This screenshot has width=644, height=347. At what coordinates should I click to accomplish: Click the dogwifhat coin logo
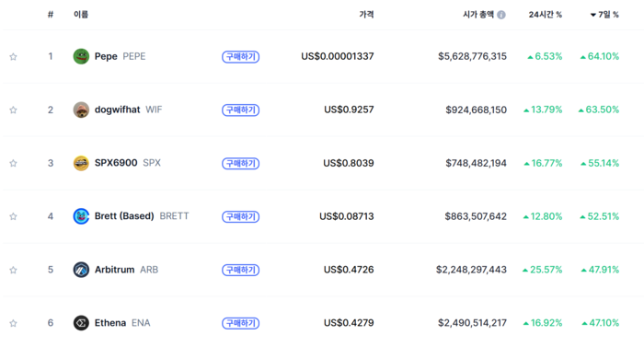[x=81, y=110]
